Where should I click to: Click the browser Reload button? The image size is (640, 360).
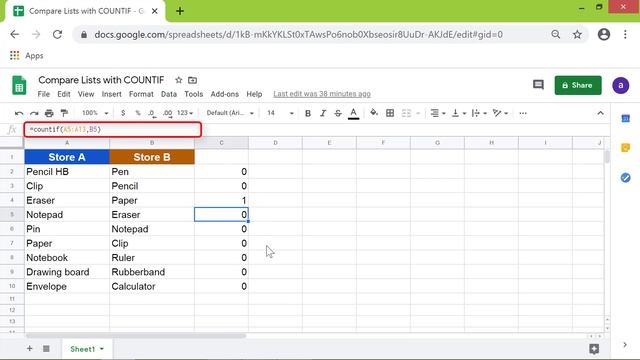pos(58,35)
